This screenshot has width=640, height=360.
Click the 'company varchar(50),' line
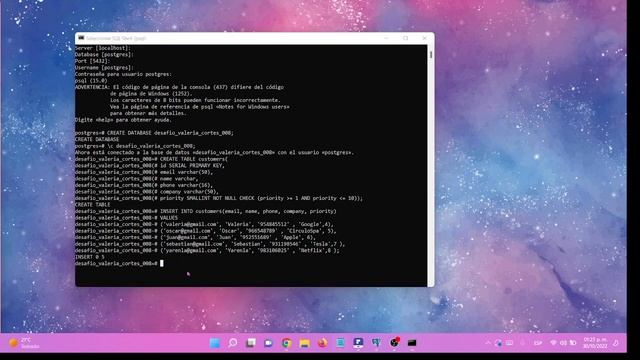pos(147,191)
